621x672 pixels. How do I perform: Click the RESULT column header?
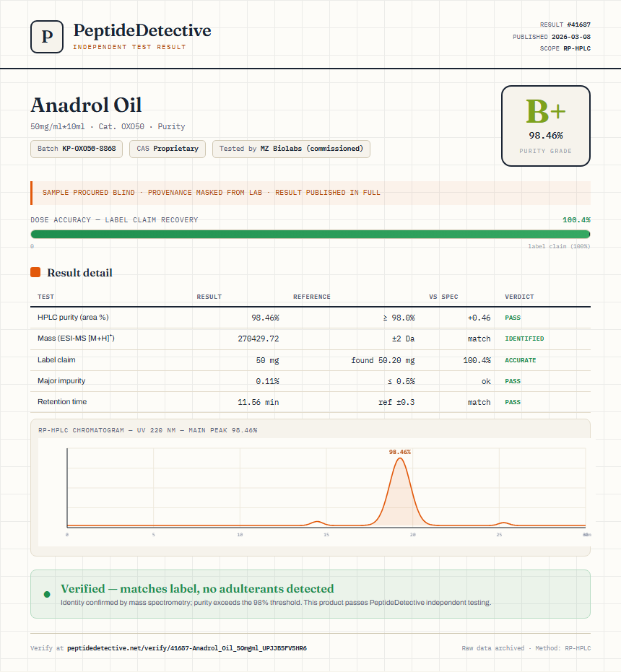tap(209, 297)
